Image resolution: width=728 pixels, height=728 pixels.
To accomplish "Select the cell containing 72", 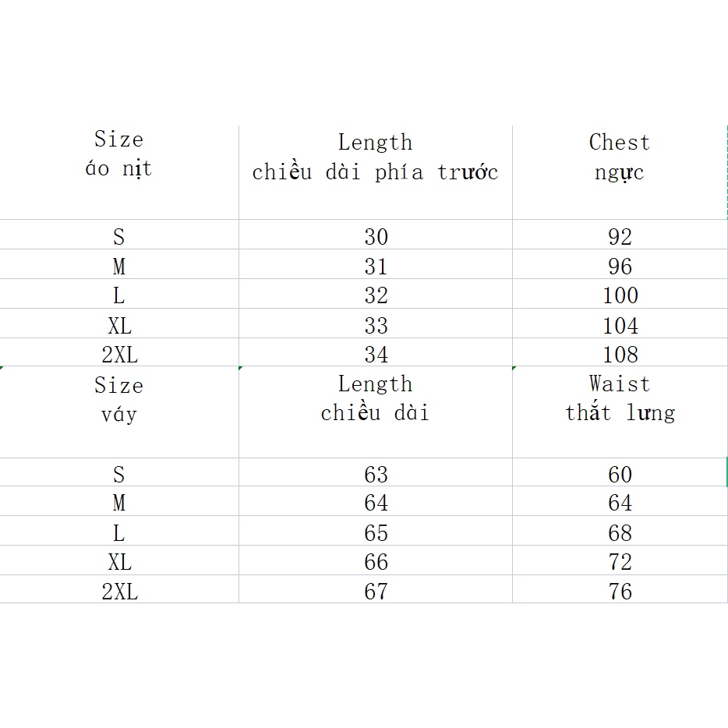I will click(620, 562).
